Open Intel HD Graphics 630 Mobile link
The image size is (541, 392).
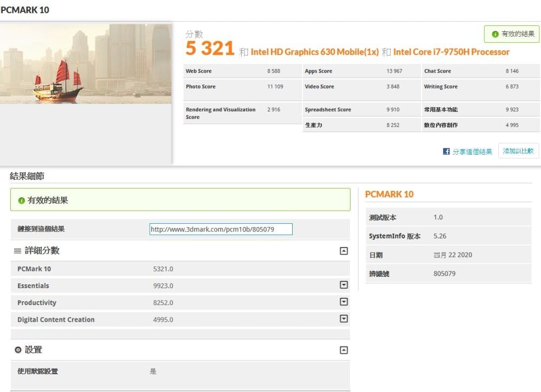[314, 52]
